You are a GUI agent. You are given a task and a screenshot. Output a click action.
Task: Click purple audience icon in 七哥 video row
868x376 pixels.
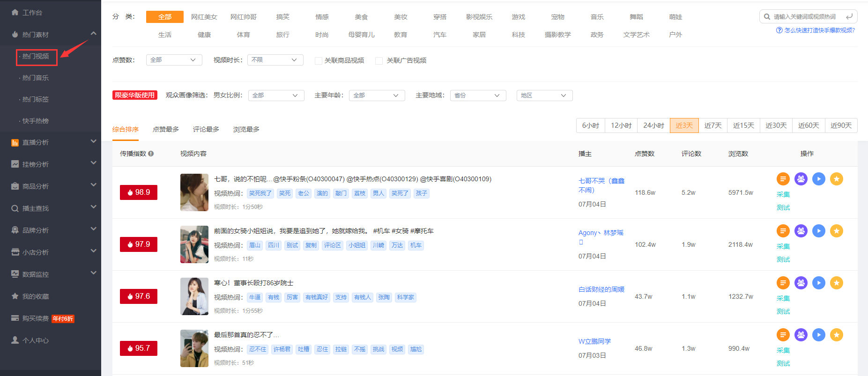pyautogui.click(x=801, y=179)
